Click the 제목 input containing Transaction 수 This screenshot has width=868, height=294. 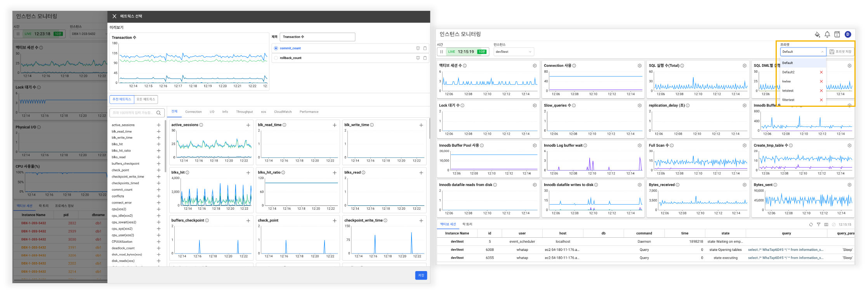317,37
